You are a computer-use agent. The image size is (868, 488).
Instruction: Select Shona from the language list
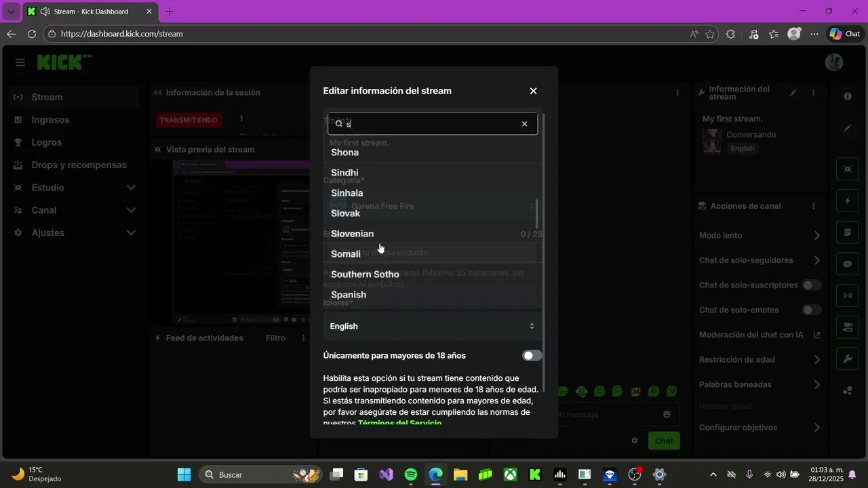[344, 152]
